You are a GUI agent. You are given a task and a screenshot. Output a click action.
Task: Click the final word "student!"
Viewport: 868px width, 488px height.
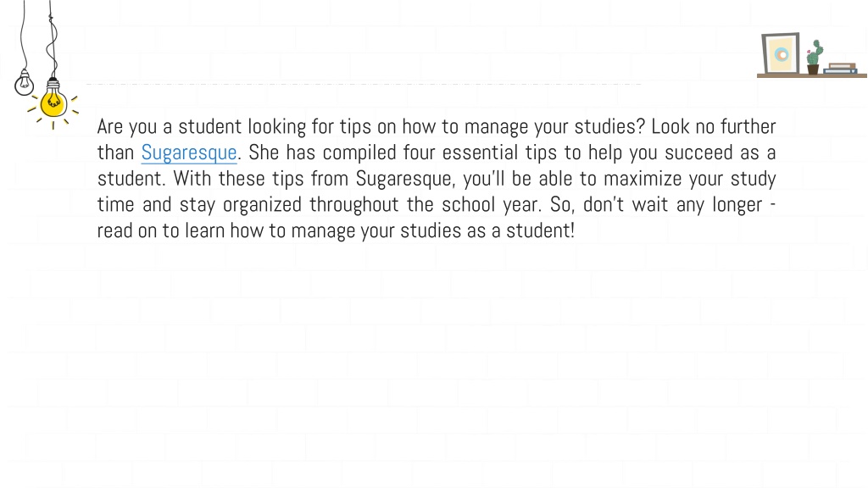(x=540, y=230)
